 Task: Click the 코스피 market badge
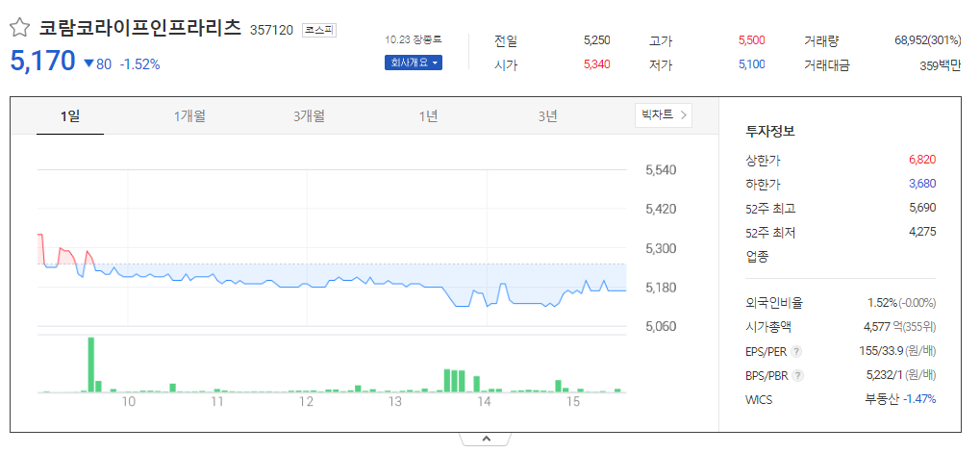319,30
